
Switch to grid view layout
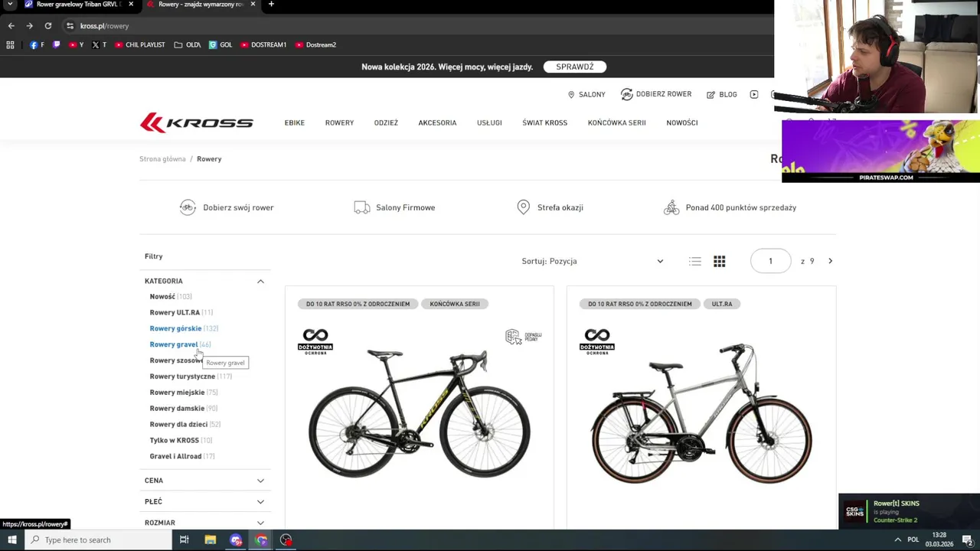[x=720, y=262]
